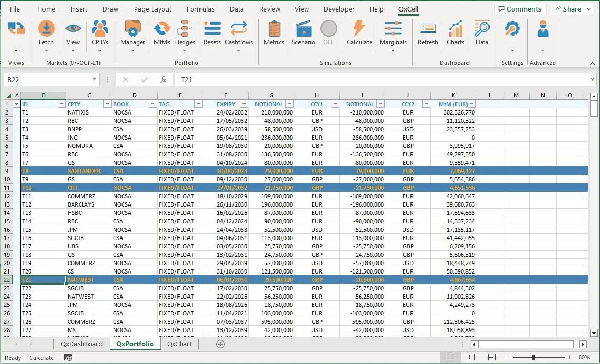
Task: Click the Hedges icon
Action: coord(185,29)
